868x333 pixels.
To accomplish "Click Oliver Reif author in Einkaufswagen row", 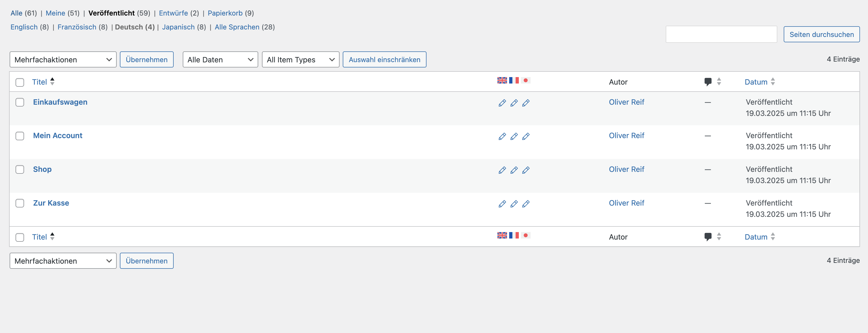I will [626, 102].
